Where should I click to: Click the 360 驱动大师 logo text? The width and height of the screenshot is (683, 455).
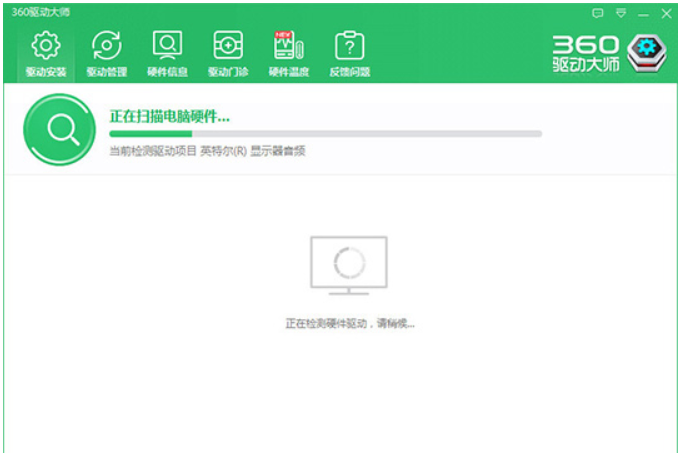pyautogui.click(x=586, y=55)
